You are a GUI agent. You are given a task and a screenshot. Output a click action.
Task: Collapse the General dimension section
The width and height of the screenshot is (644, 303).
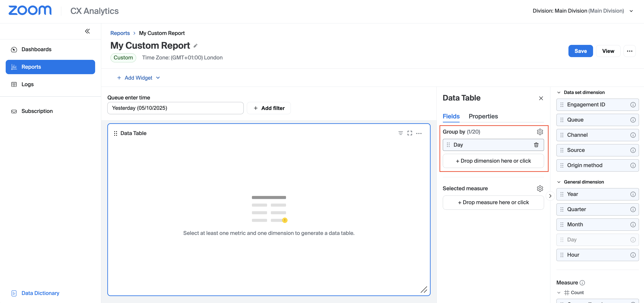tap(559, 182)
